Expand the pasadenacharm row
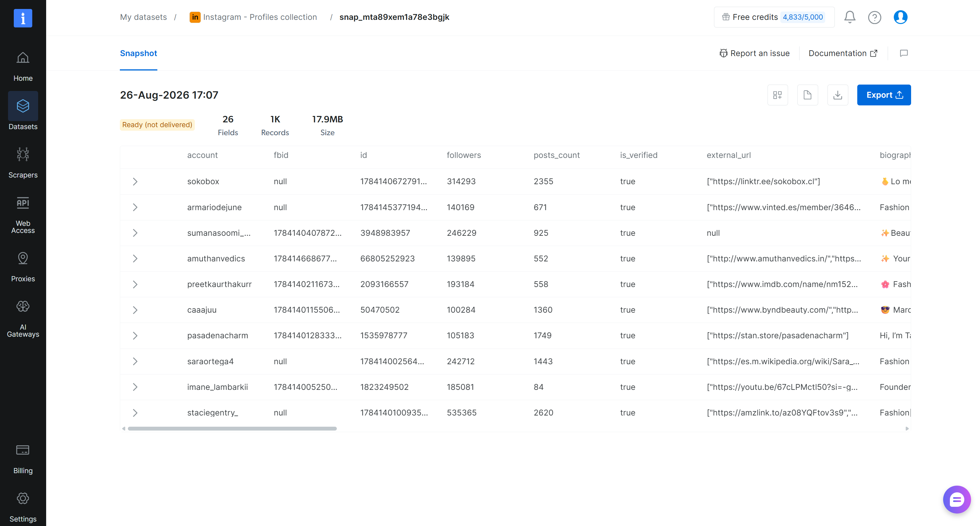The height and width of the screenshot is (526, 980). click(x=135, y=335)
